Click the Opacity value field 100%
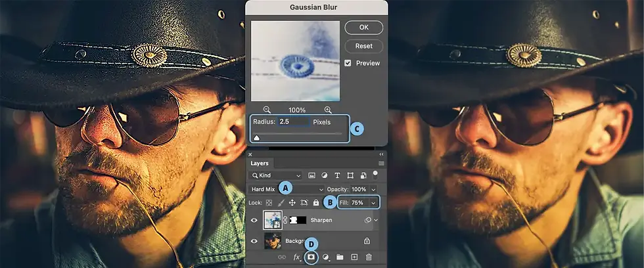The width and height of the screenshot is (644, 268). click(359, 190)
